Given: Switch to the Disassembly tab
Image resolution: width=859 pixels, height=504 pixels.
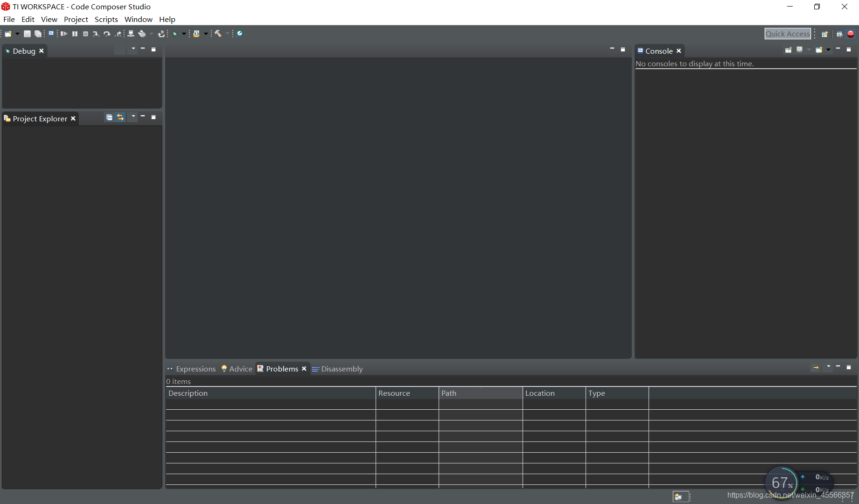Looking at the screenshot, I should (337, 369).
